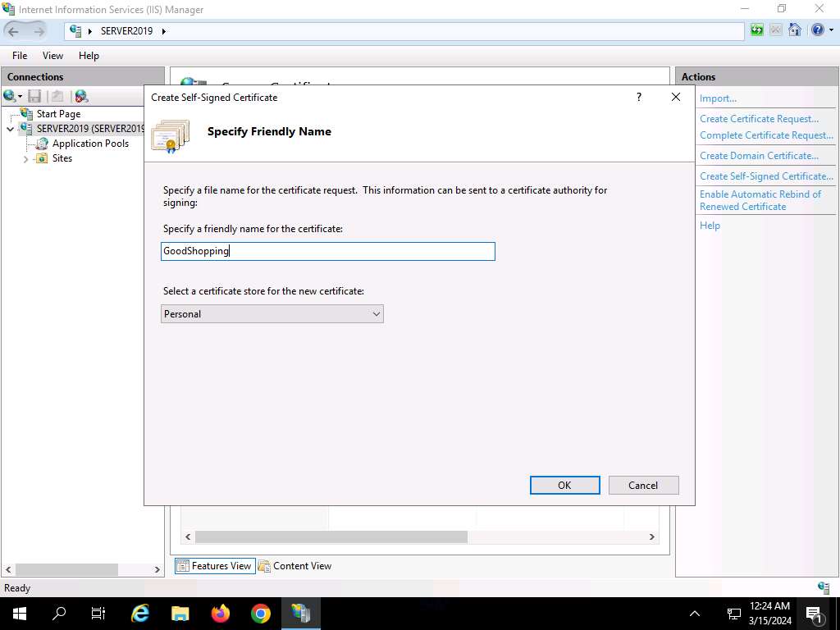Click the green Refresh Page icon
The height and width of the screenshot is (630, 840).
pyautogui.click(x=757, y=30)
